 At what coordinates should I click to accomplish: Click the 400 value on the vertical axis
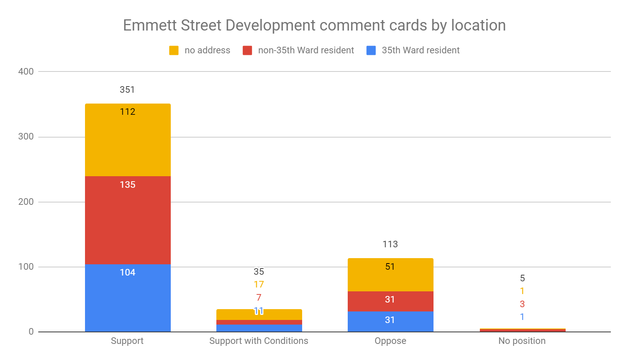26,71
